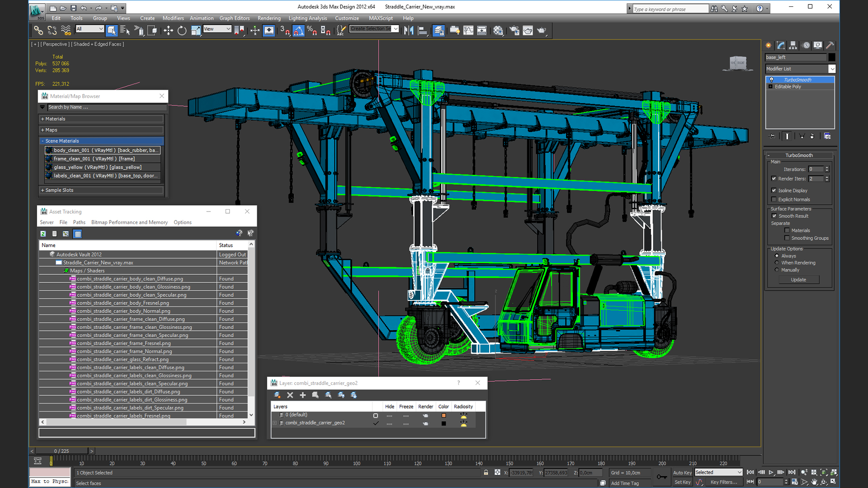
Task: Open the Material Editor icon
Action: pyautogui.click(x=498, y=30)
